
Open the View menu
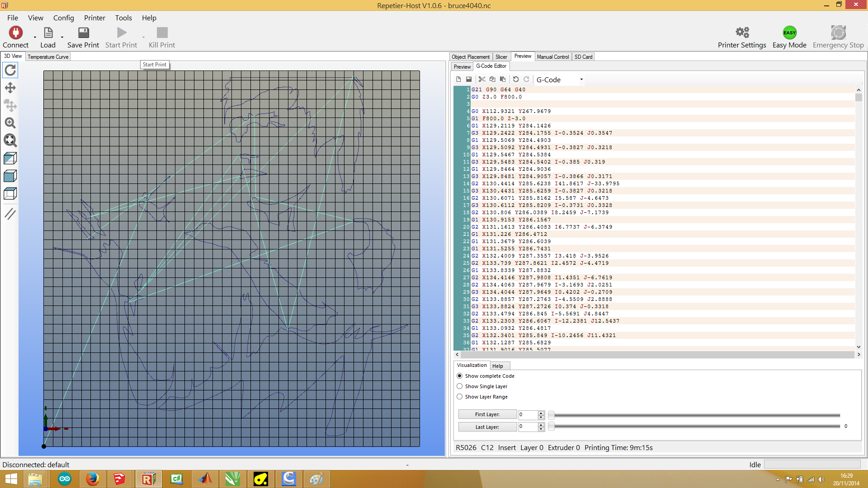point(36,18)
